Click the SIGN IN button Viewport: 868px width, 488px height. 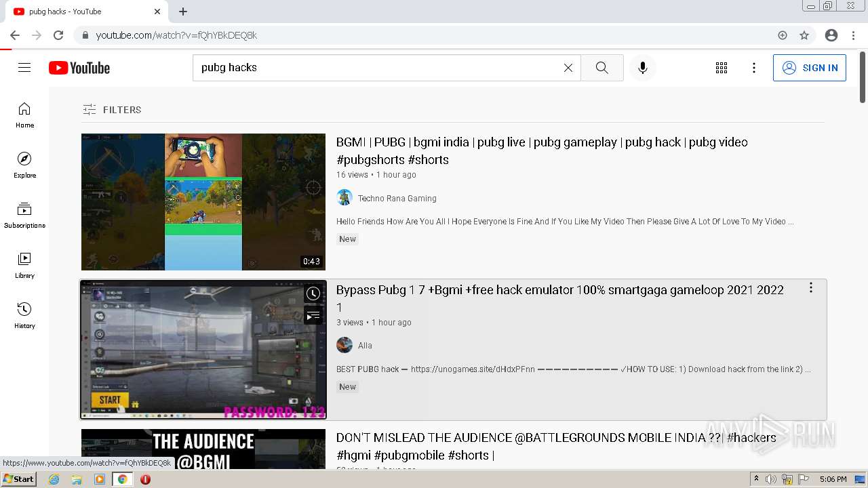810,68
